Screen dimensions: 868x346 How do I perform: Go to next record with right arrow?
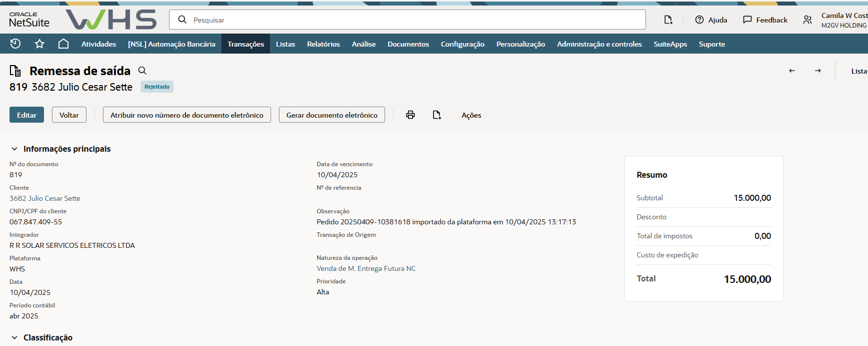point(818,71)
